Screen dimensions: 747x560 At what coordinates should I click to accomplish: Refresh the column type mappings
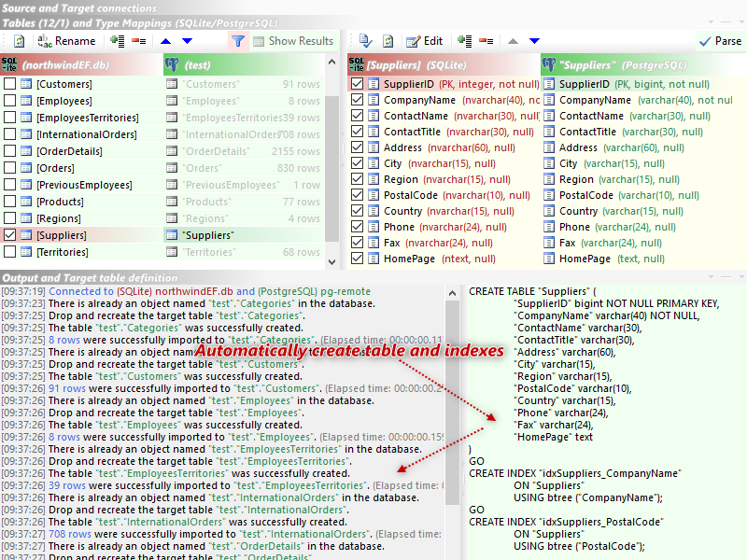click(388, 41)
